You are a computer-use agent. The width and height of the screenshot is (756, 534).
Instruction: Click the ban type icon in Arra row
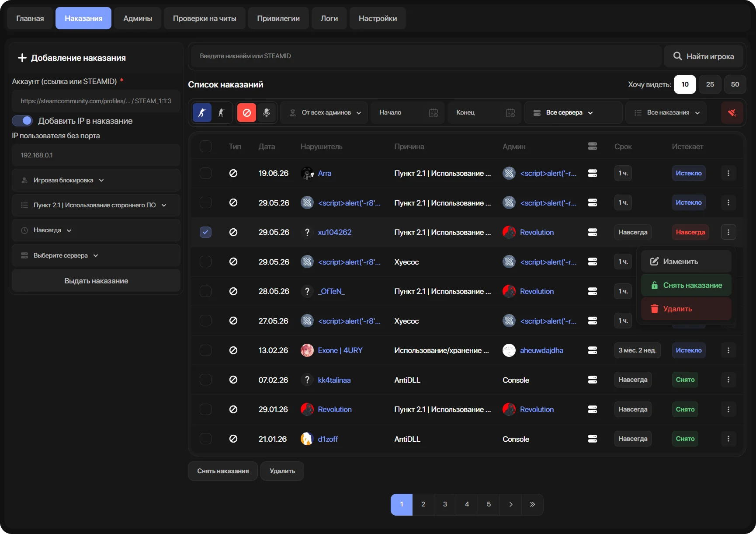click(233, 173)
